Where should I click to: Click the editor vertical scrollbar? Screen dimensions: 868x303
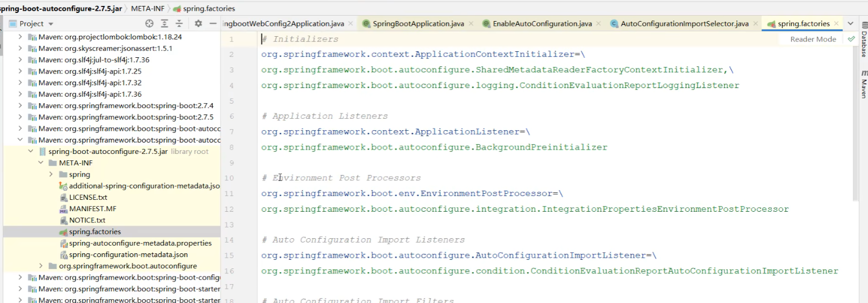tap(855, 124)
